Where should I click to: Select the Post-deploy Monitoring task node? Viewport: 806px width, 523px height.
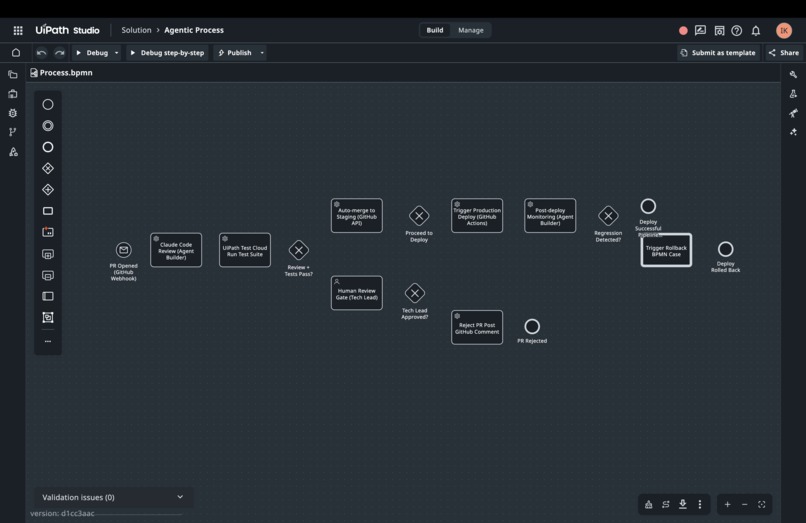point(550,216)
